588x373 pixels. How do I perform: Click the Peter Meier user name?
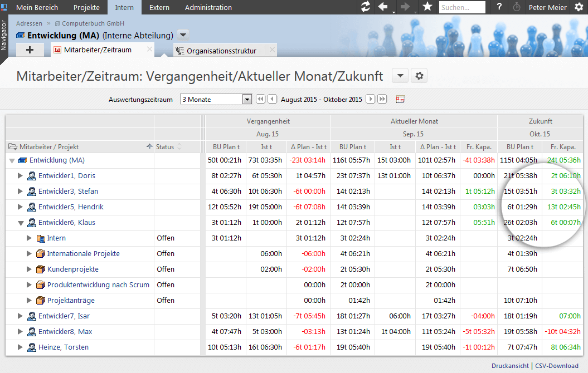(547, 7)
